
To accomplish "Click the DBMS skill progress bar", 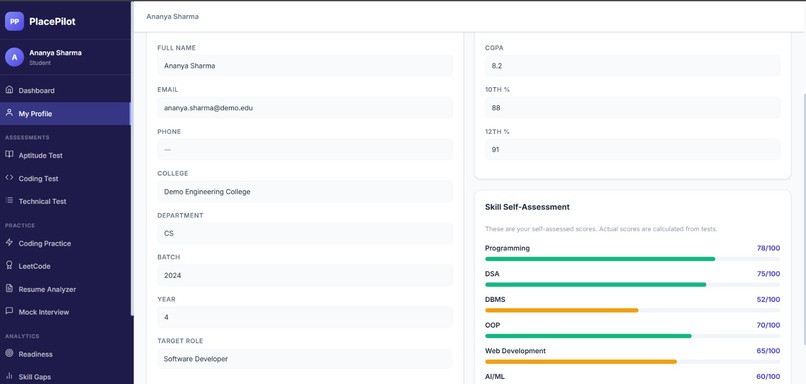I will point(632,310).
